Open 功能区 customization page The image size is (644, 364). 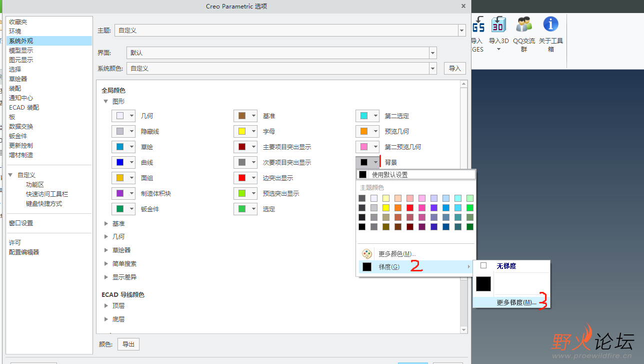35,185
